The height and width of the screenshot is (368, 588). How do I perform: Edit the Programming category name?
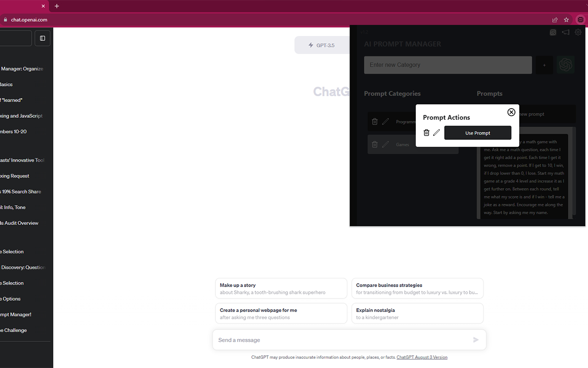[x=385, y=121]
